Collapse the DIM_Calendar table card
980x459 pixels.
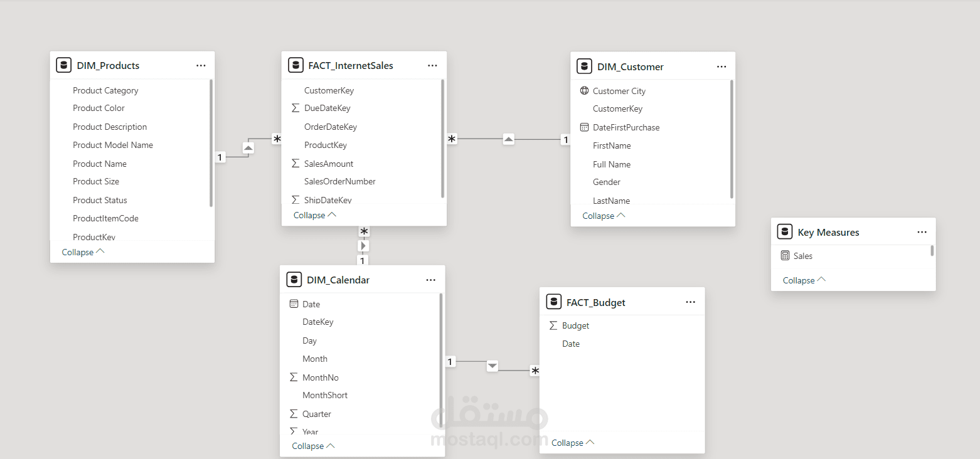pos(313,446)
